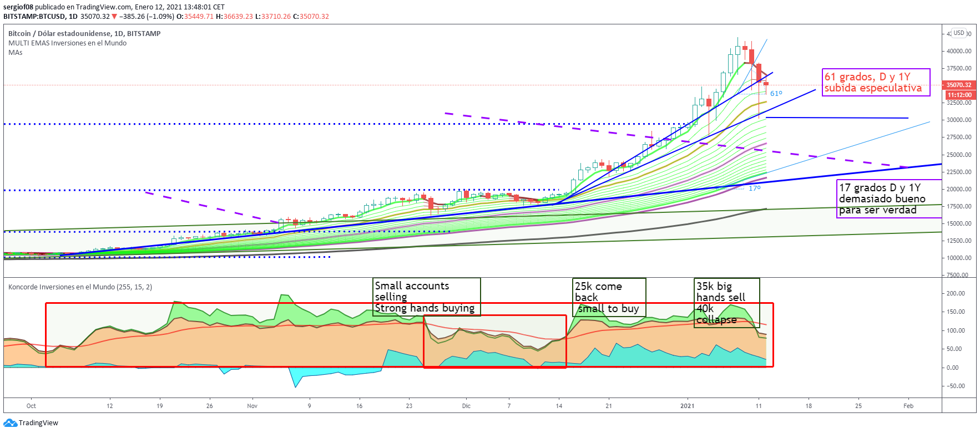Screen dimensions: 980x433
Task: Click the 'Nov' date on time axis
Action: (252, 406)
